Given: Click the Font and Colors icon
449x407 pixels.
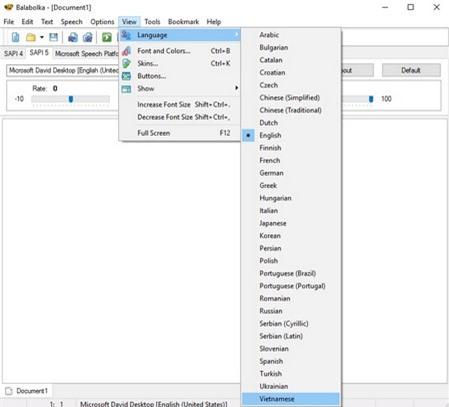Looking at the screenshot, I should 126,51.
